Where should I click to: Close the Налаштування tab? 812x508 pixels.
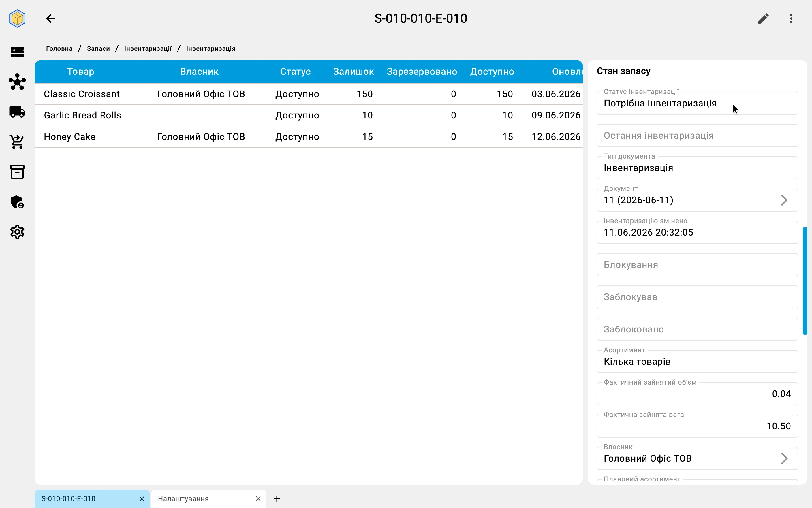click(258, 498)
